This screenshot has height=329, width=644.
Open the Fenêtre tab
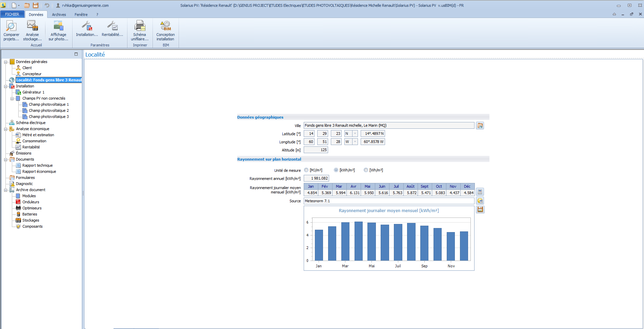(81, 15)
